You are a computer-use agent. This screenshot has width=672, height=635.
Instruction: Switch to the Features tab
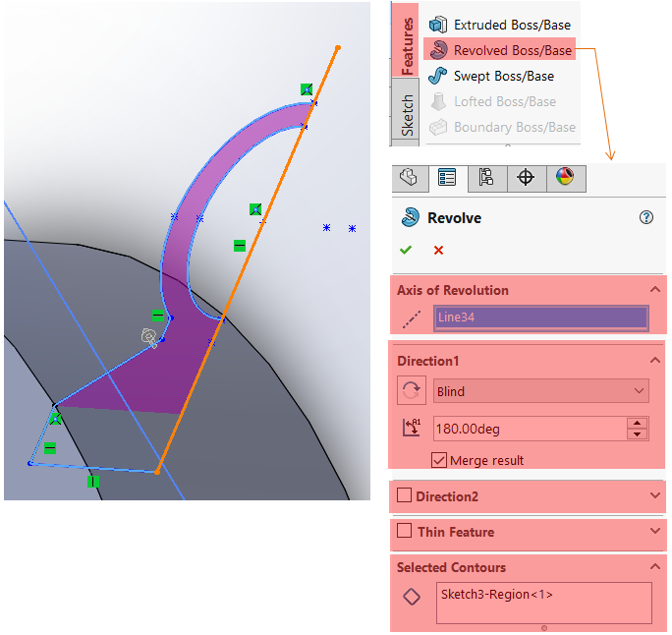pos(406,40)
